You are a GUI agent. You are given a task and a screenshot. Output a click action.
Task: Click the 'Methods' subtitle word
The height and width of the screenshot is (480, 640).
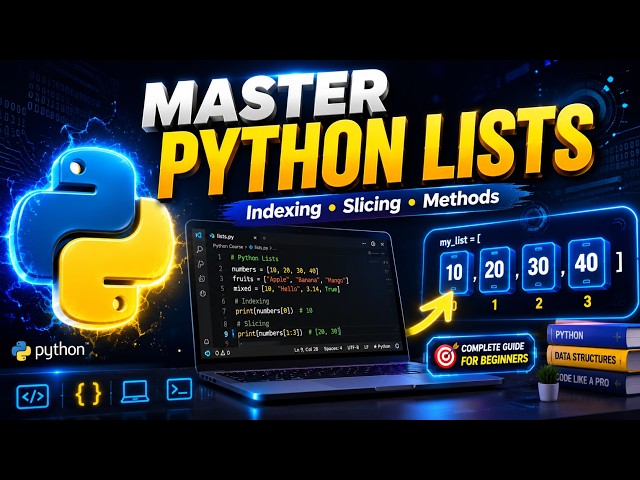pyautogui.click(x=461, y=199)
